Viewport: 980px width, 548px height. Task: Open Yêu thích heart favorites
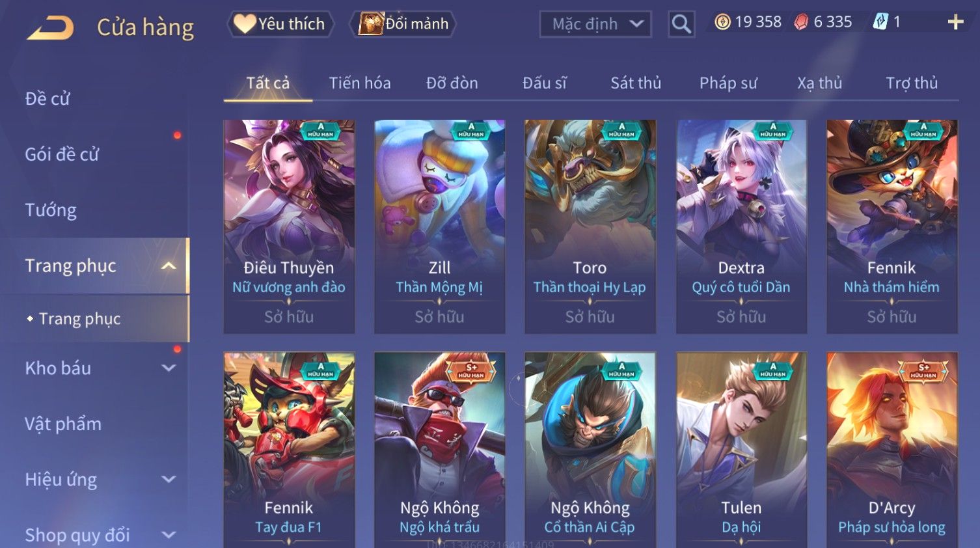[x=280, y=24]
